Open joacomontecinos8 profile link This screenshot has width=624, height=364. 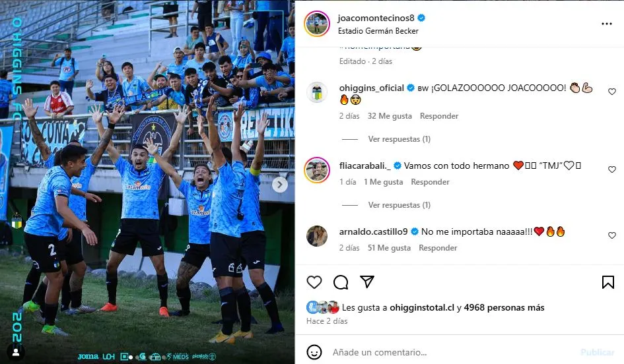click(x=376, y=18)
